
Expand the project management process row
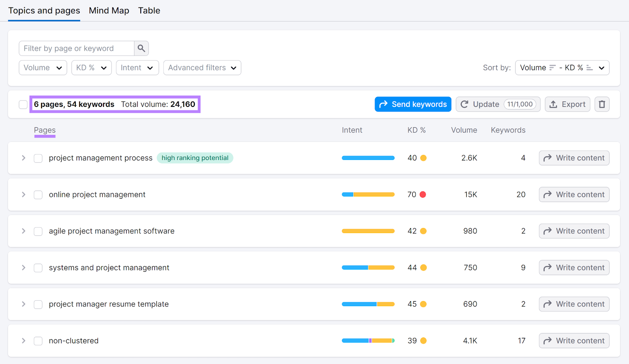23,158
